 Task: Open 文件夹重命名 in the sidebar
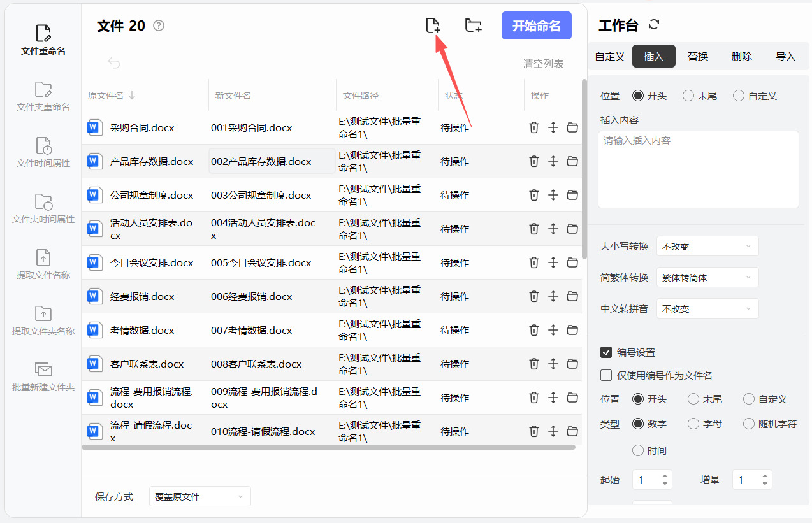tap(43, 96)
